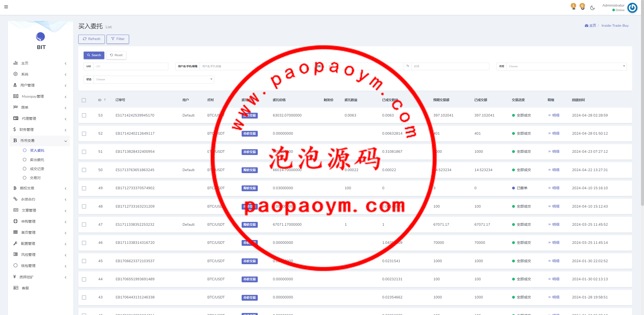The image size is (644, 315).
Task: Open the 卖出委托 submenu item
Action: click(37, 160)
